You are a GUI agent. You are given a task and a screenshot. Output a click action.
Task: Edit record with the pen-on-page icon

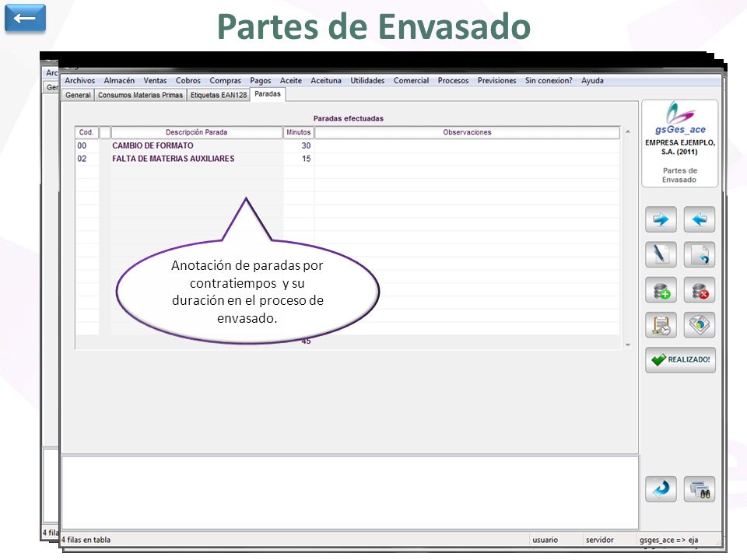coord(661,254)
